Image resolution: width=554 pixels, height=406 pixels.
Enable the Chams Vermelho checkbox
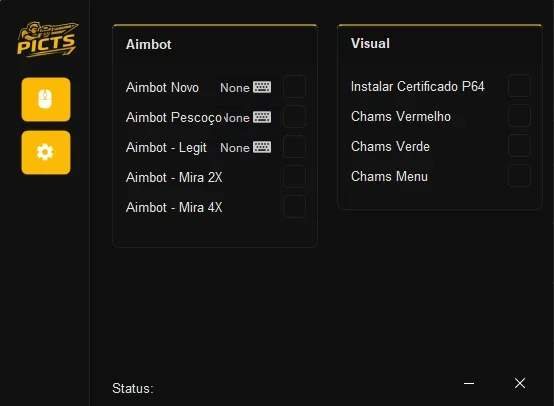coord(519,116)
